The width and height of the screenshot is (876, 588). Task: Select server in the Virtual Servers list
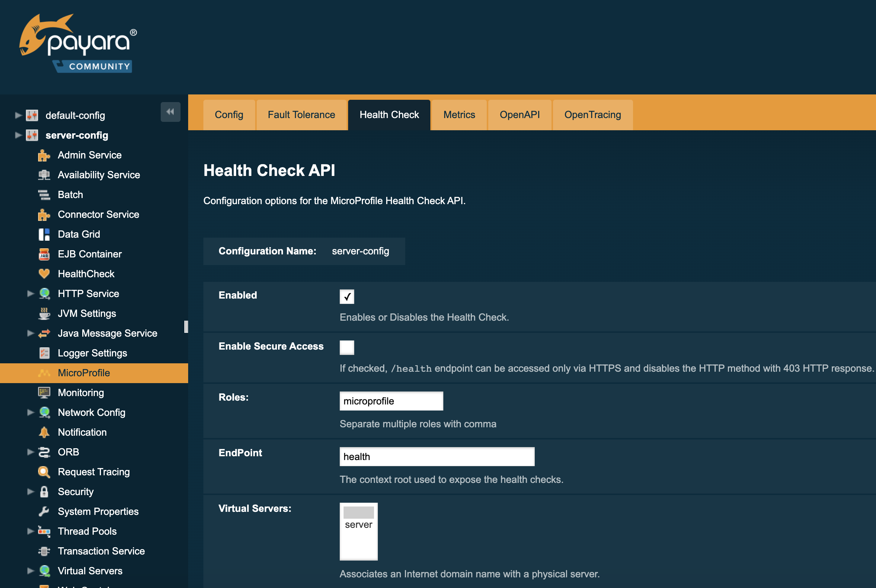click(358, 525)
